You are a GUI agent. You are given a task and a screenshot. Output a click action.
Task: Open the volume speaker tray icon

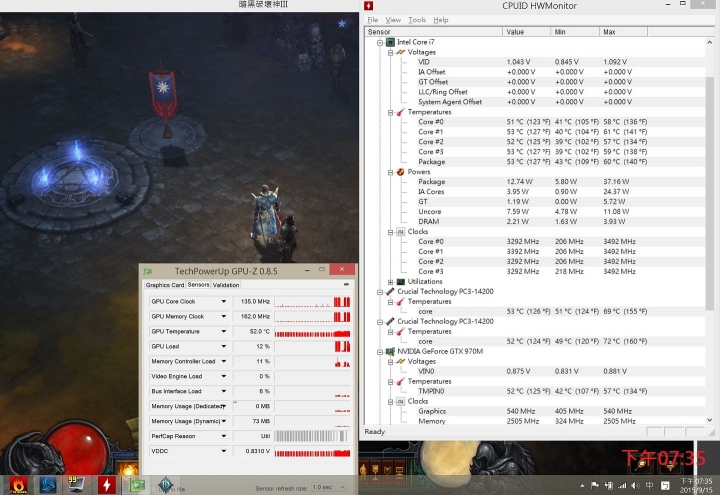[636, 485]
